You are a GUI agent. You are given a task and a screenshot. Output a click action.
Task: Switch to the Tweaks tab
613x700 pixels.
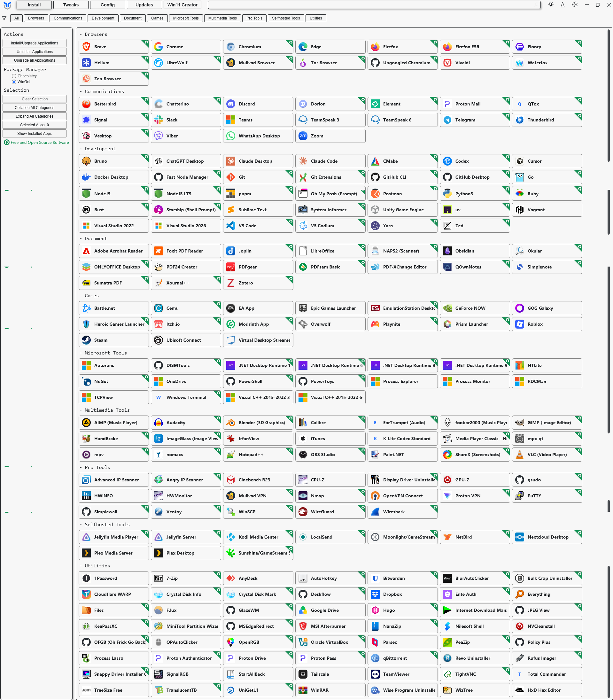[70, 5]
